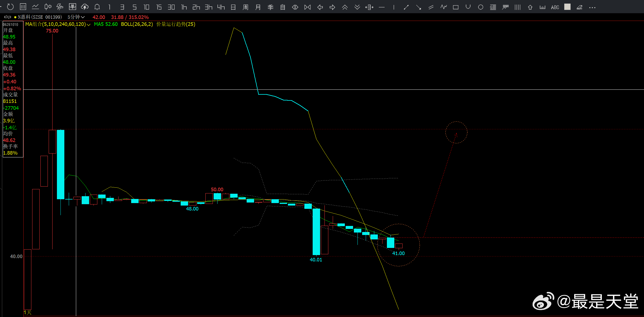
Task: Switch to monthly 月 period
Action: 258,7
